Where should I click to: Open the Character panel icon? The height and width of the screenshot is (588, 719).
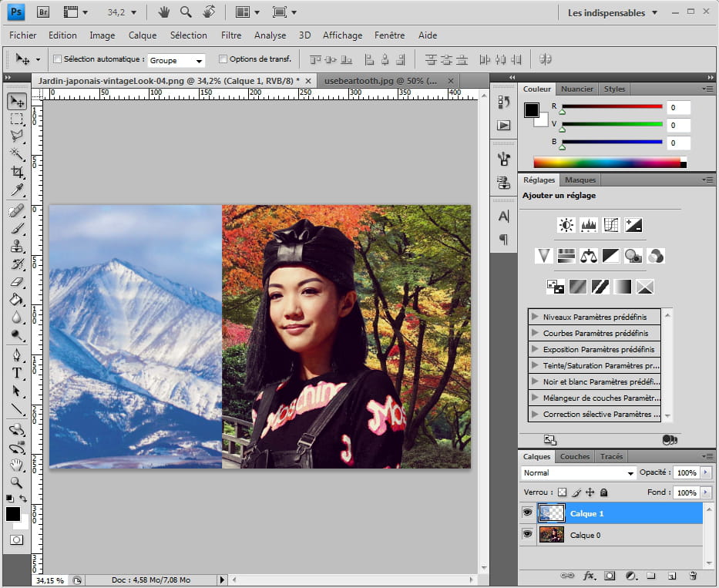coord(504,216)
